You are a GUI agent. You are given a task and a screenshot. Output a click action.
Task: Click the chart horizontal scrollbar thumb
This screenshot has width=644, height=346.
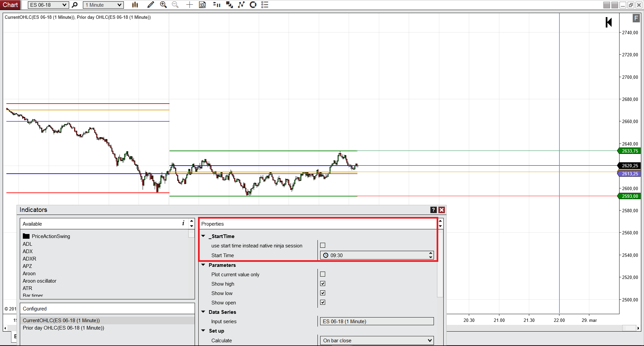tap(629, 328)
